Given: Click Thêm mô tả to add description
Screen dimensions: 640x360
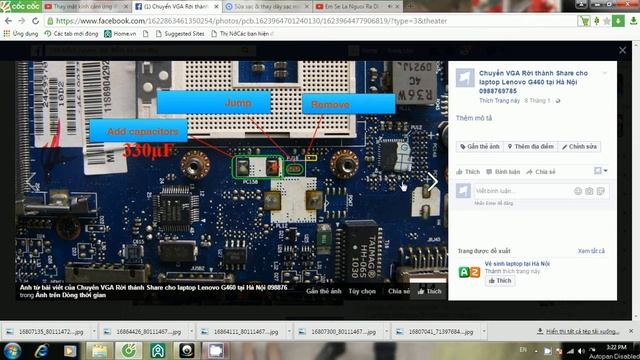Looking at the screenshot, I should pyautogui.click(x=474, y=118).
